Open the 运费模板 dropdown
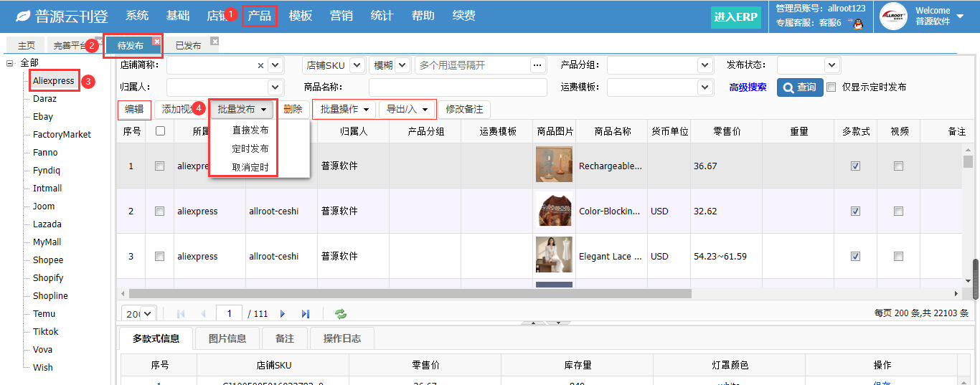 (x=705, y=87)
